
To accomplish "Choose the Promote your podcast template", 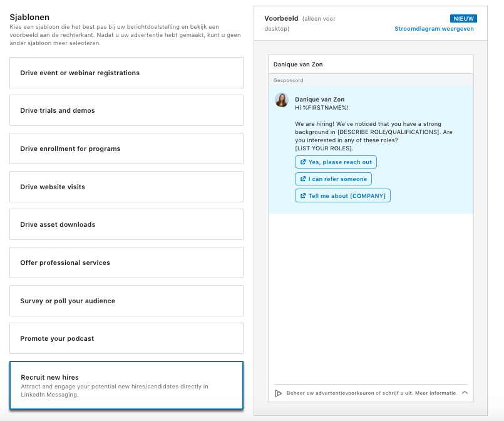I will [126, 338].
